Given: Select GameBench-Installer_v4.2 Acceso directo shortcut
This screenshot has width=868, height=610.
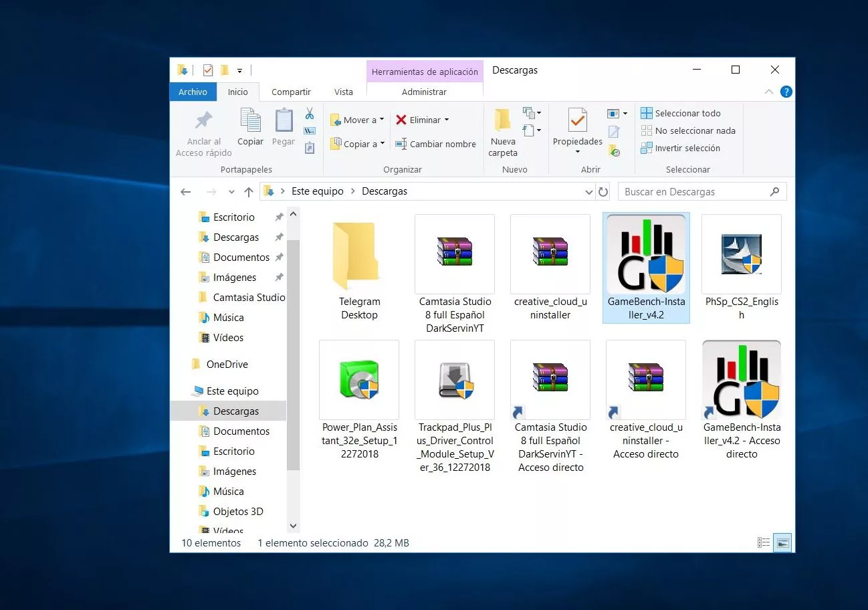Looking at the screenshot, I should [x=742, y=401].
